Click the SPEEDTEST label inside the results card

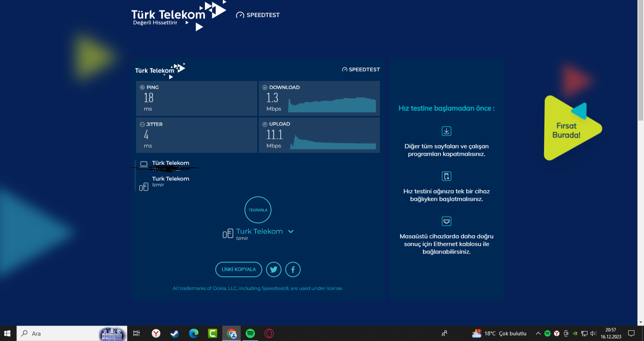pyautogui.click(x=361, y=70)
